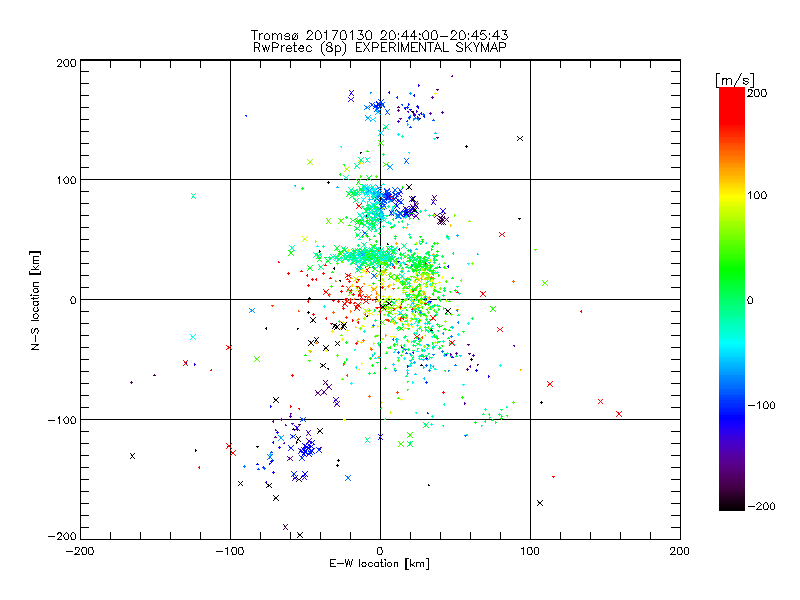
Task: Click the E-W axis "-200" tick label
Action: click(x=80, y=551)
